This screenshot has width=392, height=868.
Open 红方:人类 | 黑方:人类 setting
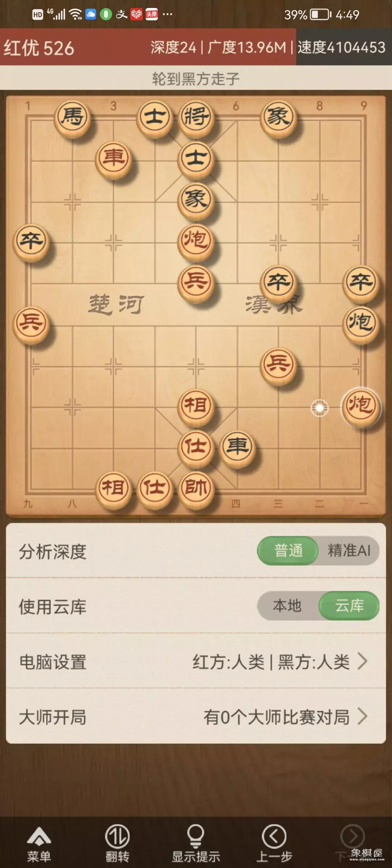pos(271,662)
